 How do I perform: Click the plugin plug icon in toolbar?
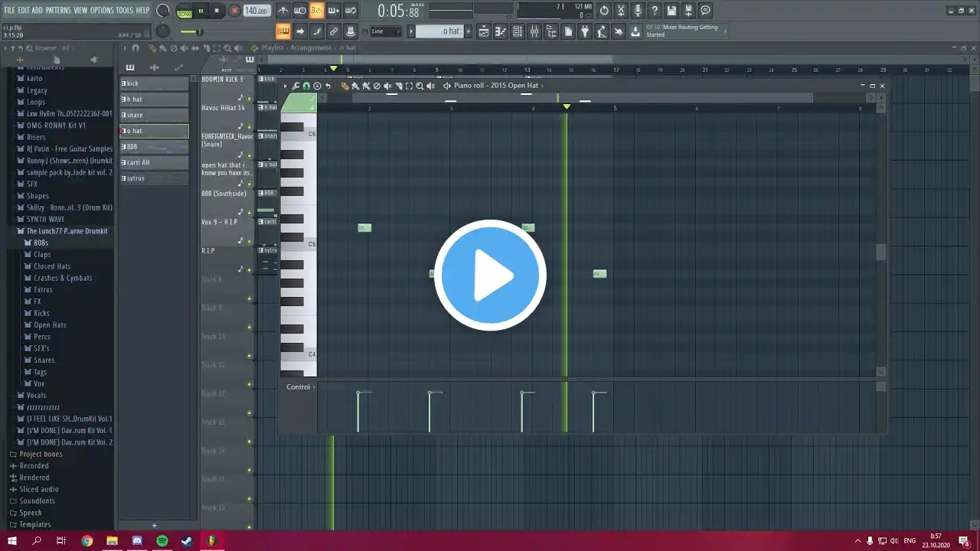point(584,31)
